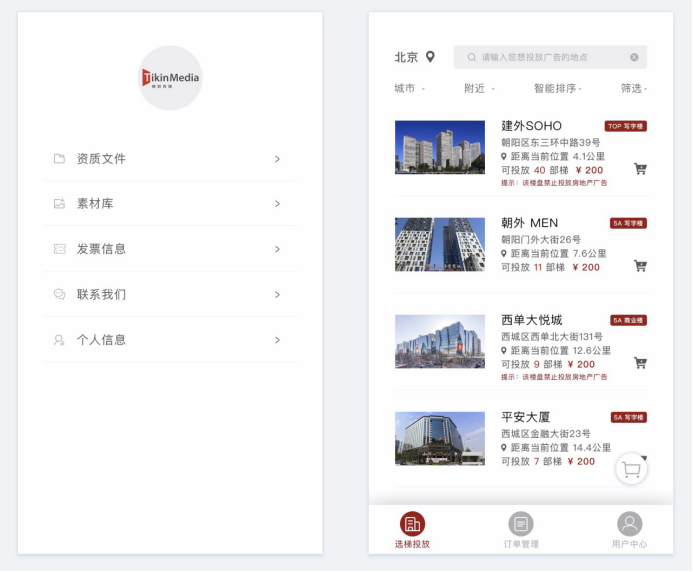Click the 5A 写字楼 badge on 平安大厦
The width and height of the screenshot is (693, 572).
pos(629,417)
